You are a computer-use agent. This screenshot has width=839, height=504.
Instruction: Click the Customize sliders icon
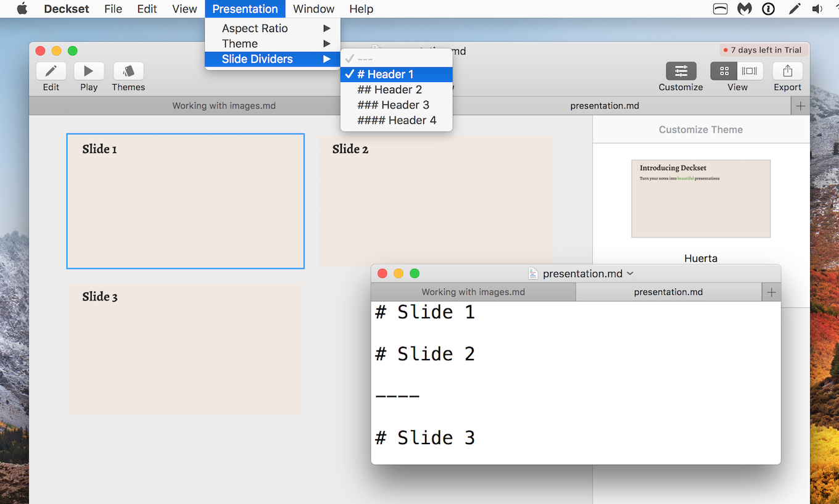click(680, 71)
